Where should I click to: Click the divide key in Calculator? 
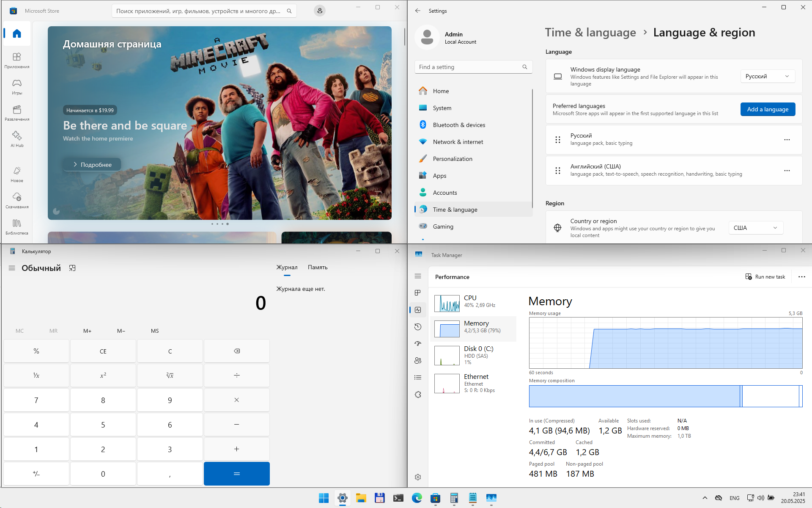pos(237,375)
